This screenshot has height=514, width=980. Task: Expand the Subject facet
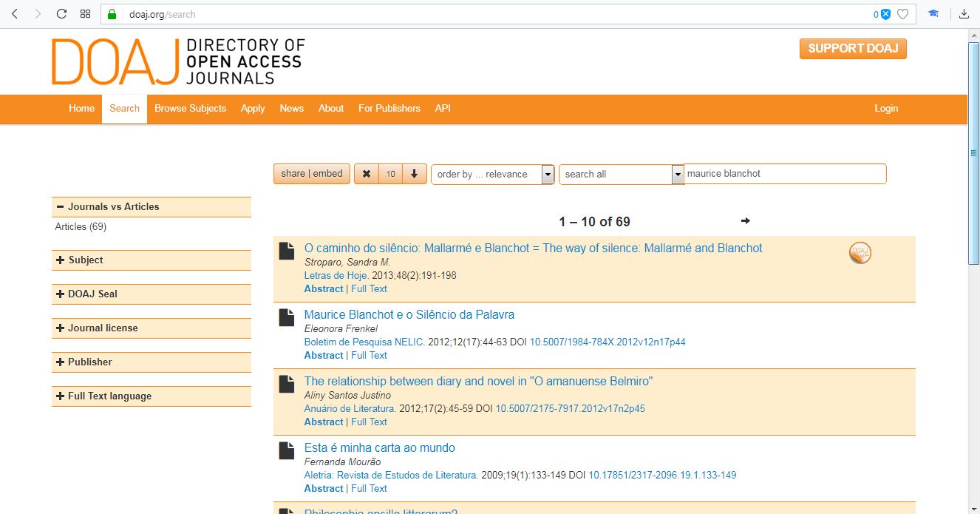(152, 260)
